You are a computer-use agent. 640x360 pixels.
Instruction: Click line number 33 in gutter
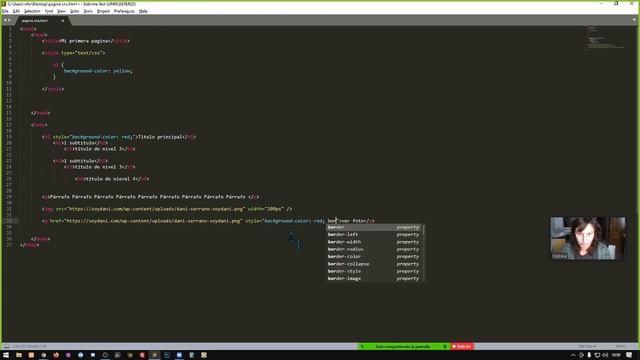[x=9, y=221]
